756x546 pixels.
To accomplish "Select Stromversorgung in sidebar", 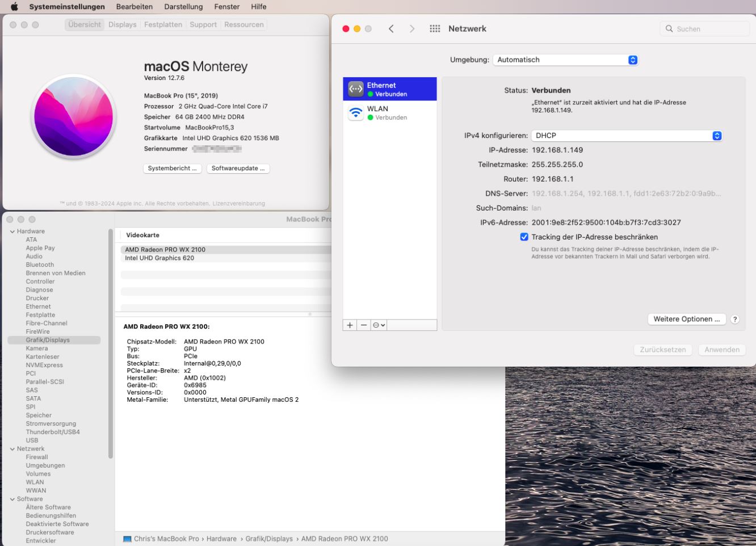I will click(51, 424).
